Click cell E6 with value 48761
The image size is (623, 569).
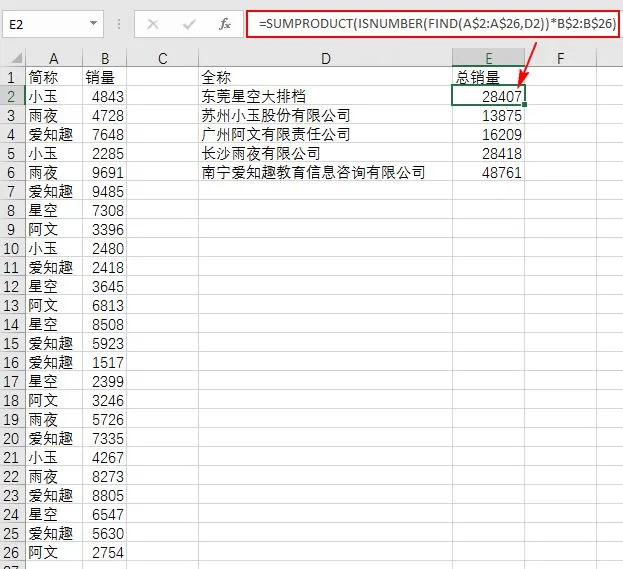coord(488,172)
